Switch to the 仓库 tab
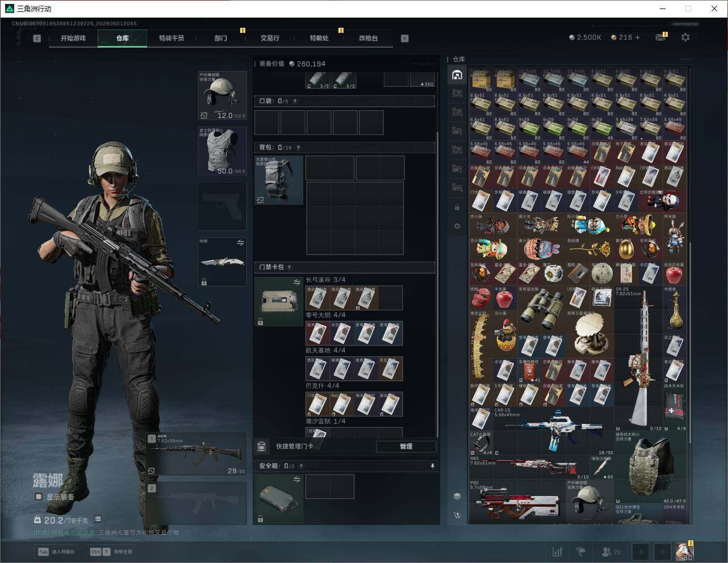The image size is (728, 563). click(123, 38)
